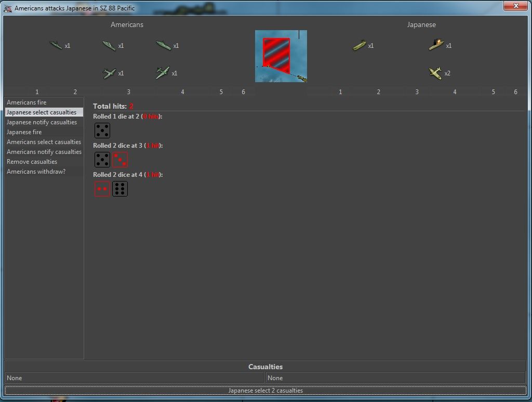The width and height of the screenshot is (532, 402).
Task: Select the American fighter plane icon
Action: 109,73
